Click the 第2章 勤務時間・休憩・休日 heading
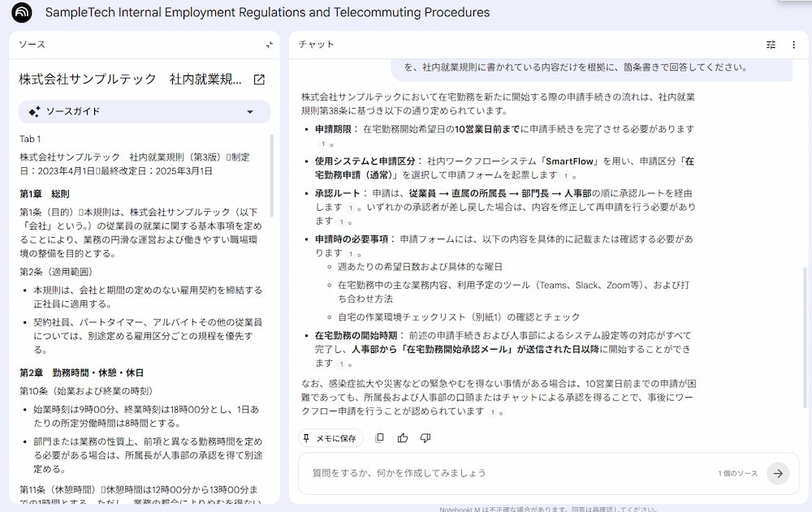This screenshot has height=512, width=812. point(82,372)
